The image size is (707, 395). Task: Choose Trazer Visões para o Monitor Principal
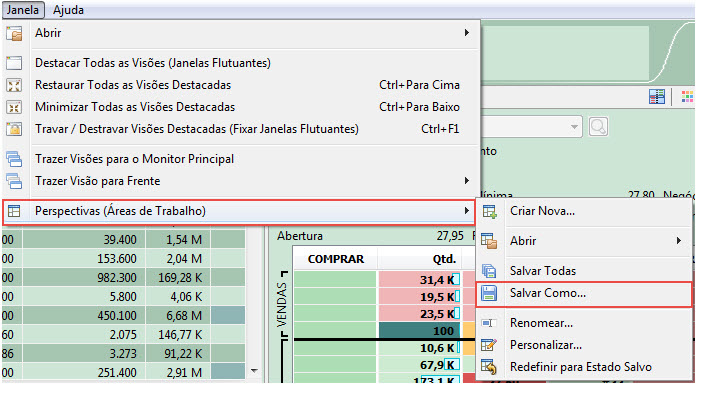(x=134, y=159)
